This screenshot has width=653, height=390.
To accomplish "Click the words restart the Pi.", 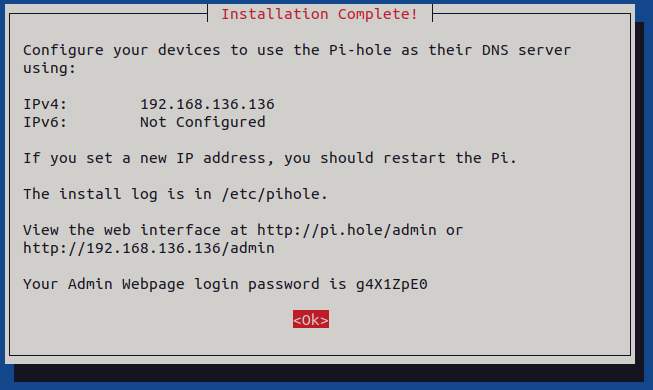I will pos(450,158).
